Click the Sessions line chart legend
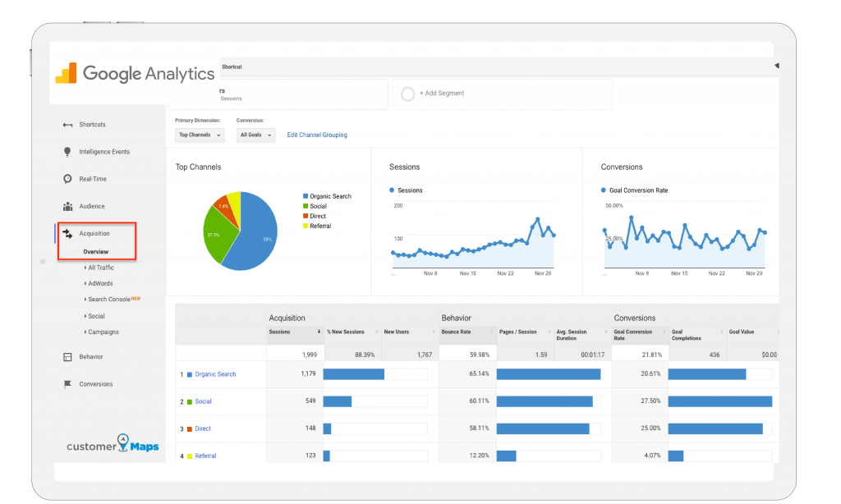 point(406,190)
